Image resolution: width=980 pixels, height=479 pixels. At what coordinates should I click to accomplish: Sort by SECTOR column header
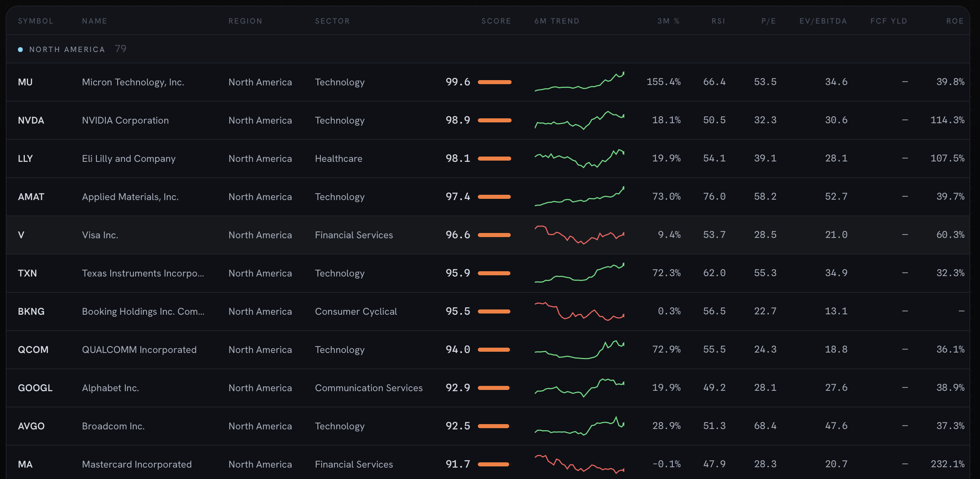tap(332, 21)
